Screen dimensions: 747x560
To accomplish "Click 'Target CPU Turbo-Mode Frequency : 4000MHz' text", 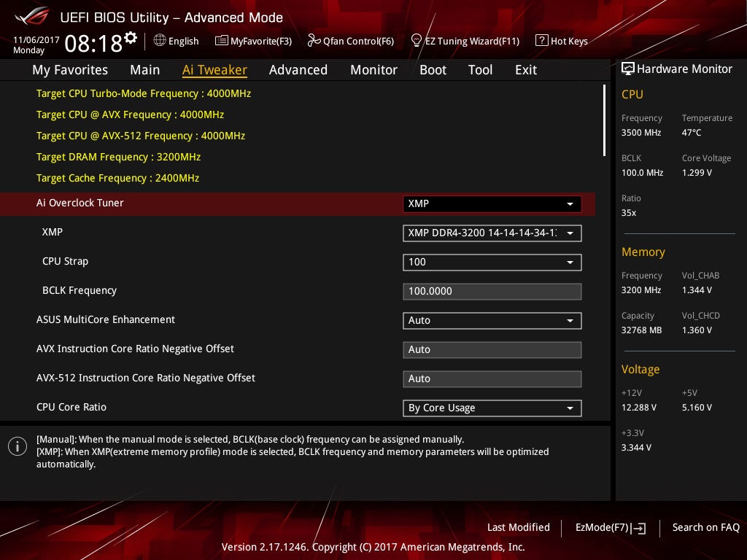I will tap(144, 94).
